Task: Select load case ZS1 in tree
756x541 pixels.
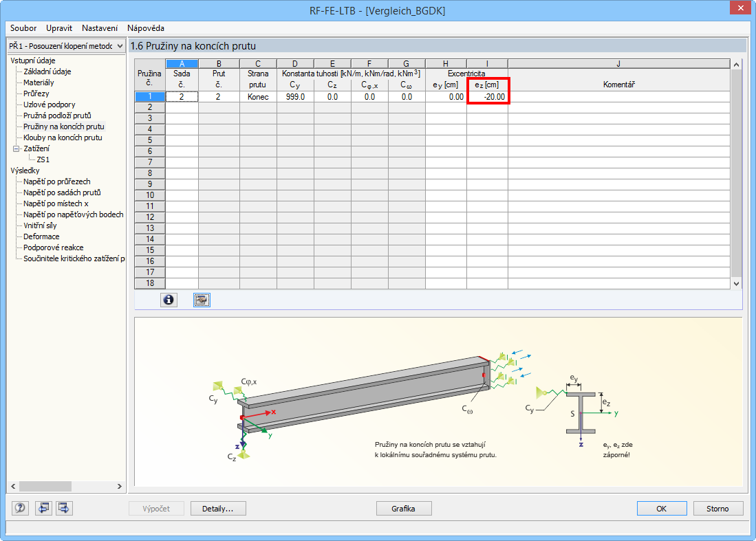Action: [x=43, y=159]
